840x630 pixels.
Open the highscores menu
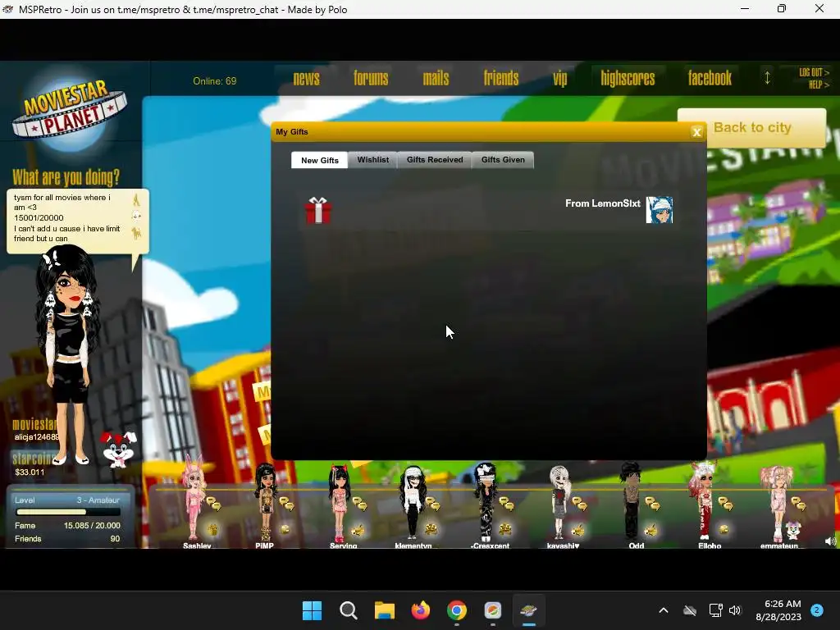click(628, 79)
